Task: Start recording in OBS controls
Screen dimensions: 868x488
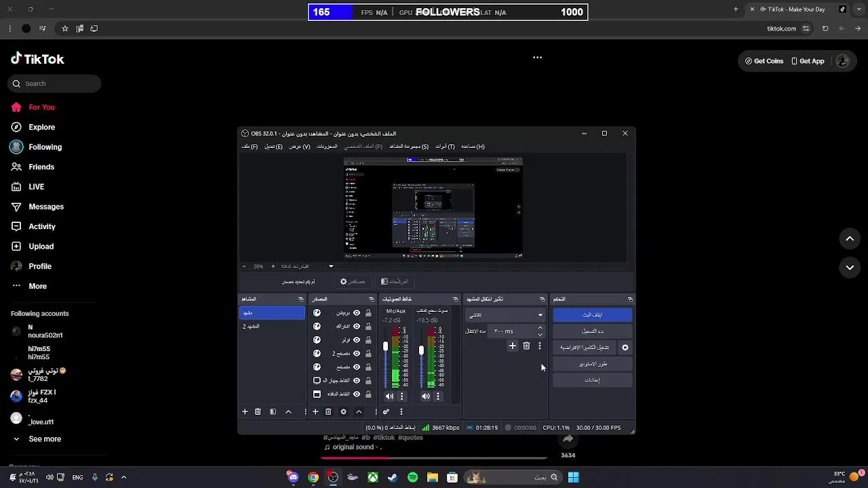Action: pyautogui.click(x=593, y=331)
